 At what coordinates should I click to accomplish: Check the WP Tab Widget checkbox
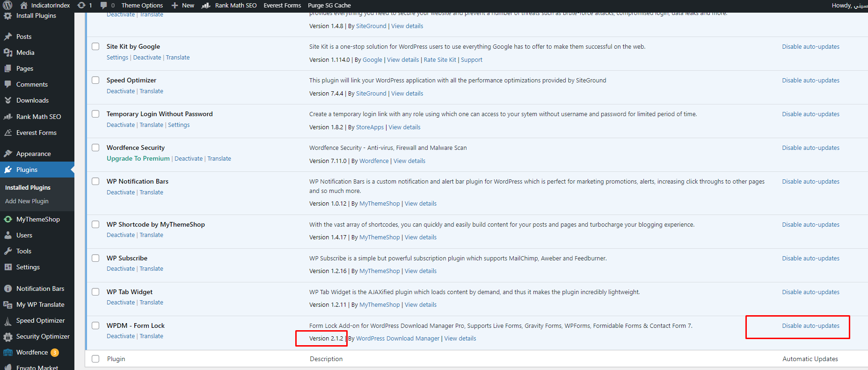tap(95, 292)
